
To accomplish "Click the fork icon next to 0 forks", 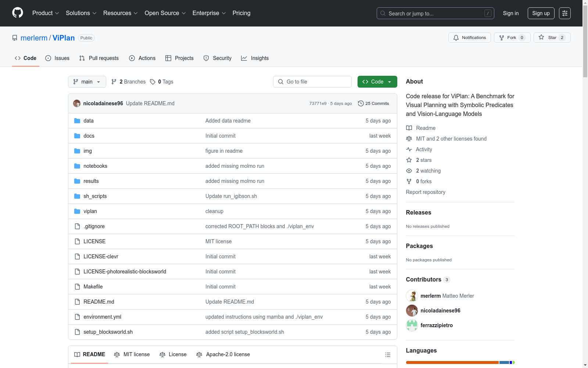I will tap(409, 181).
